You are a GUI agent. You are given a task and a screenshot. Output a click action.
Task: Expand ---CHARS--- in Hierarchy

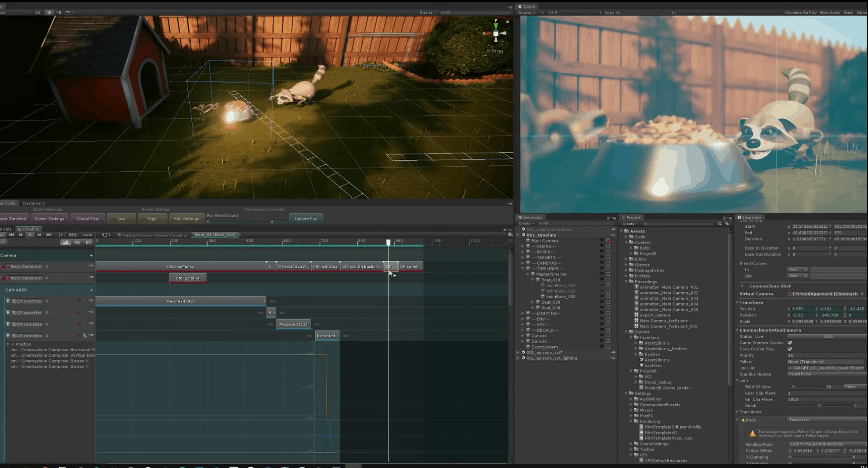click(523, 246)
